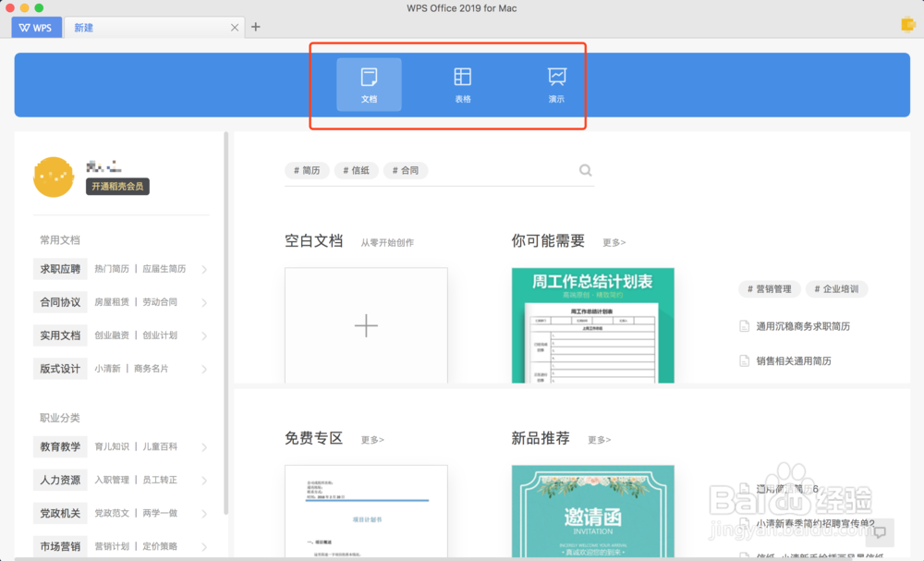Click the user avatar icon
The height and width of the screenshot is (561, 924).
[53, 177]
